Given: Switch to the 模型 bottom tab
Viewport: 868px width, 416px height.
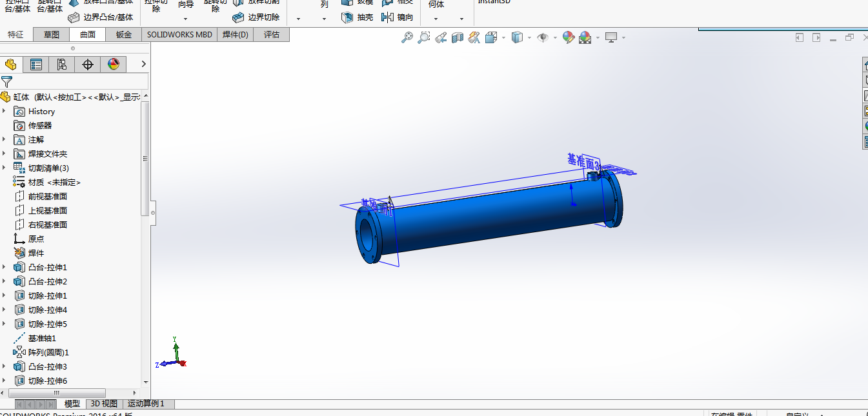Looking at the screenshot, I should 72,404.
